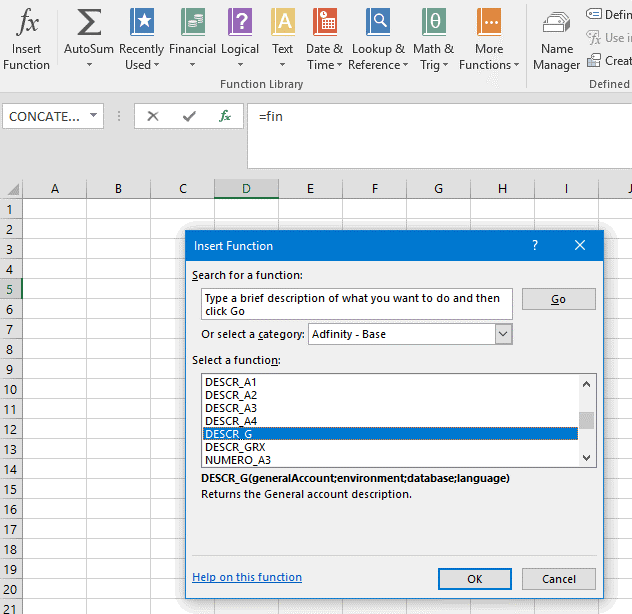Confirm formula entry with checkmark icon
The image size is (632, 614).
coord(189,116)
